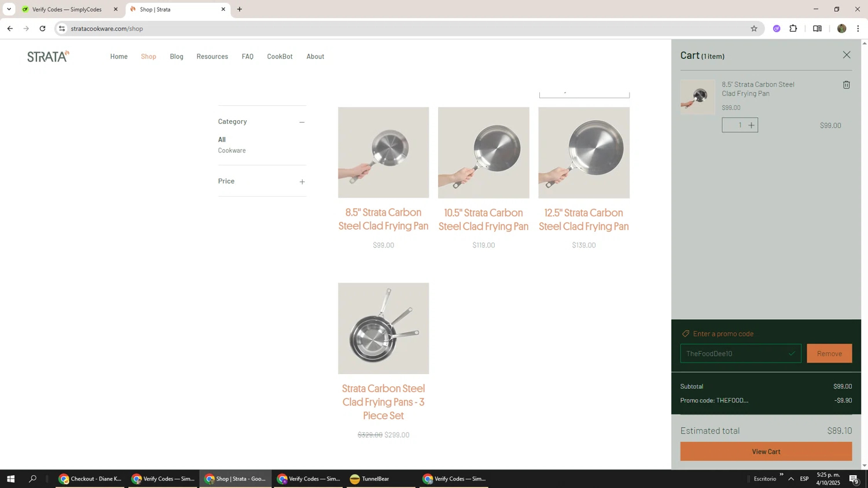This screenshot has height=488, width=868.
Task: Open Chrome profile avatar
Action: click(x=841, y=28)
